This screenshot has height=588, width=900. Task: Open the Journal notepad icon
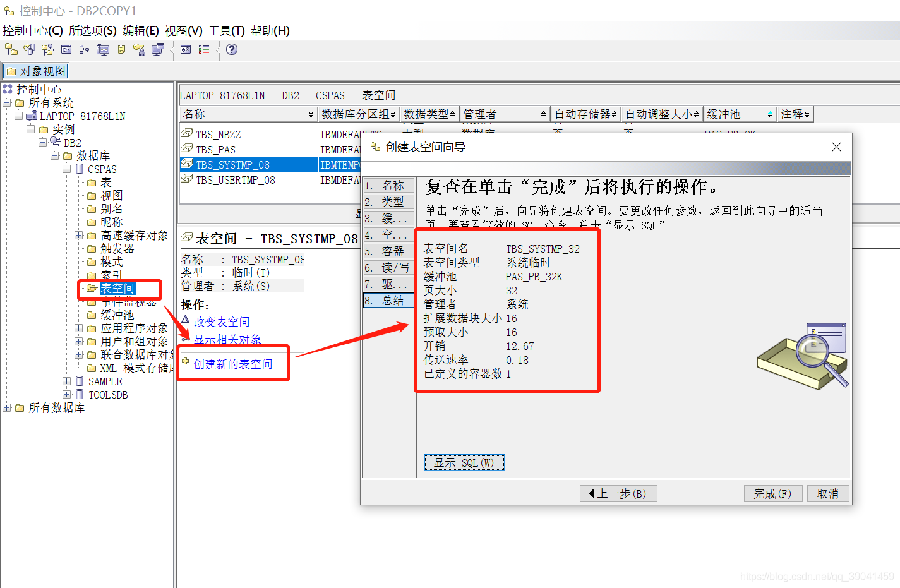[121, 49]
